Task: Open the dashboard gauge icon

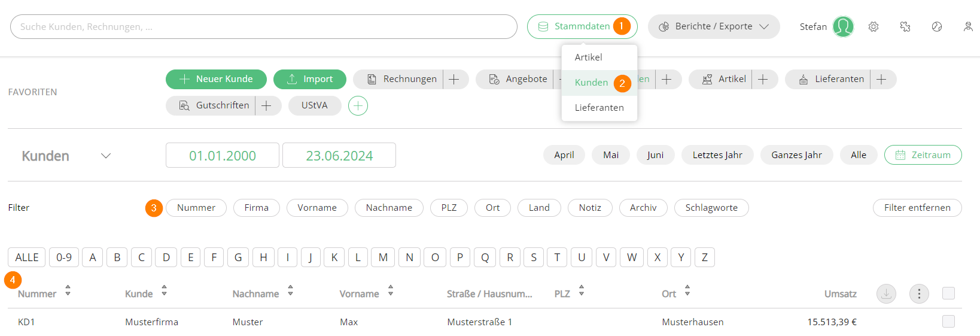Action: click(937, 27)
